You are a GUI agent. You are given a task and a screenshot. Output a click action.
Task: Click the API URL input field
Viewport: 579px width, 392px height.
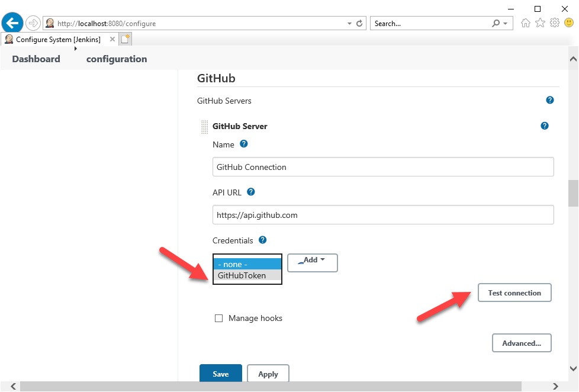tap(383, 215)
